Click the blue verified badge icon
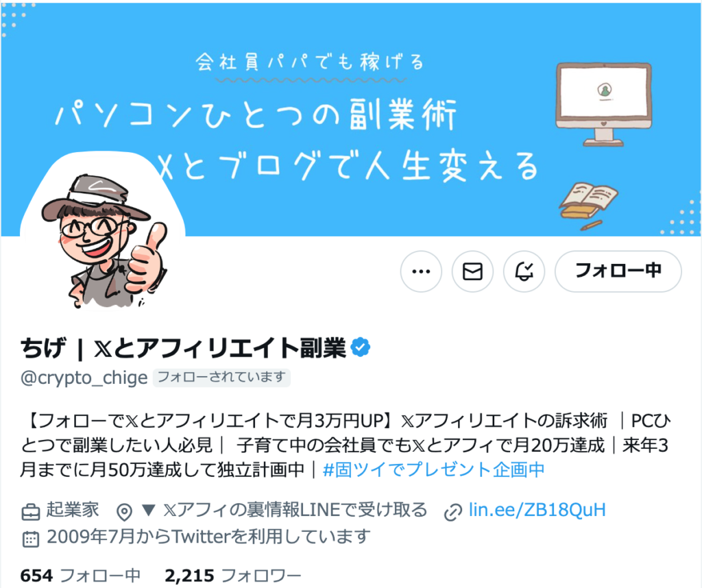 [361, 347]
